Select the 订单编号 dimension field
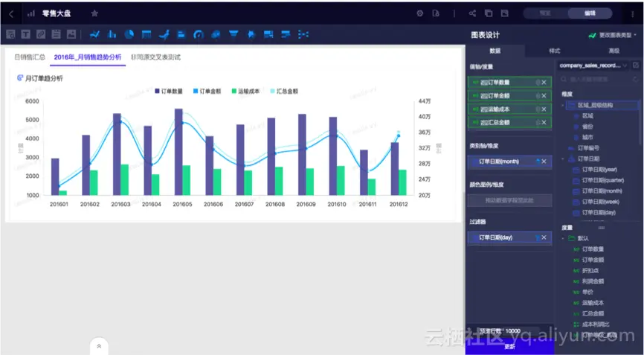644x355 pixels. point(589,148)
